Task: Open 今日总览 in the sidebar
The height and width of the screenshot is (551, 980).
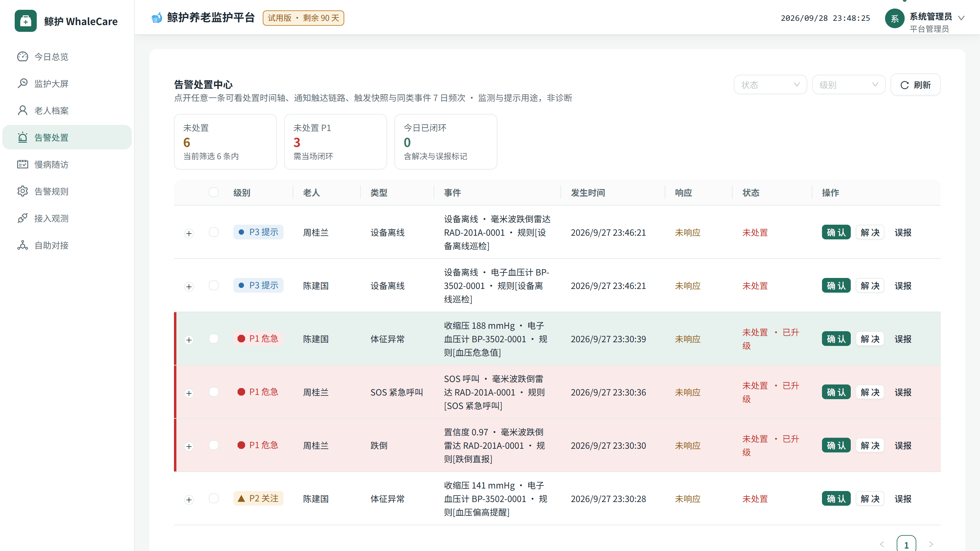Action: point(67,57)
